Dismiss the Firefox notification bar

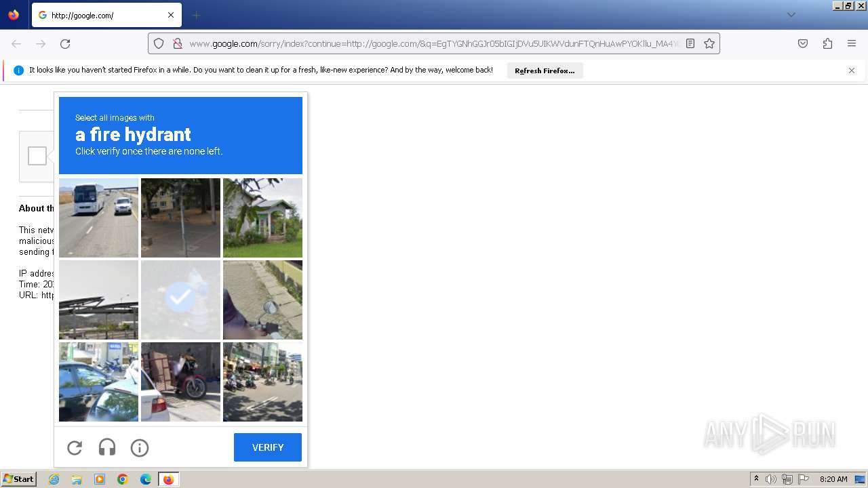click(x=852, y=70)
